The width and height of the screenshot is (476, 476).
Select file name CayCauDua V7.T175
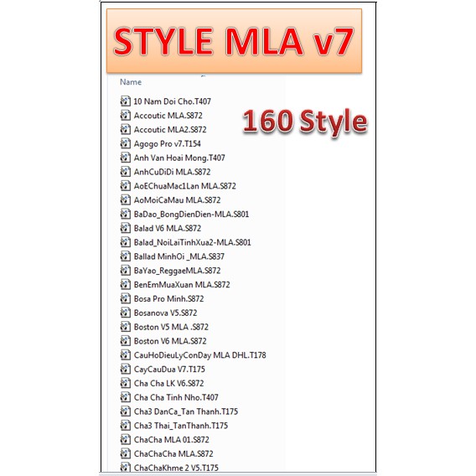169,369
